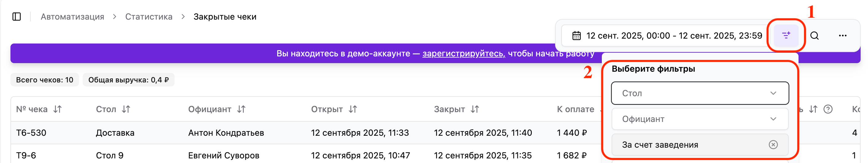
Task: Go to Автоматизация breadcrumb
Action: tap(73, 17)
